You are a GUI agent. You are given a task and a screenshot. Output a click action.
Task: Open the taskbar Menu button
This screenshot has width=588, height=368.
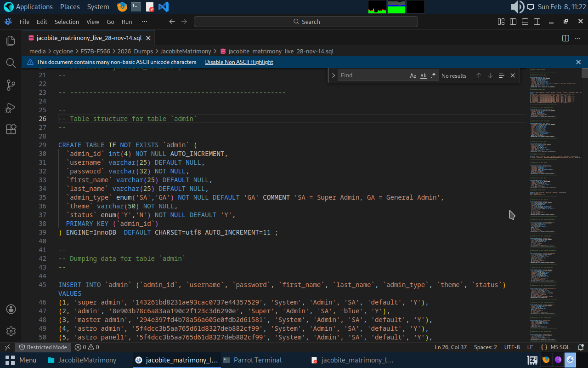[x=21, y=360]
